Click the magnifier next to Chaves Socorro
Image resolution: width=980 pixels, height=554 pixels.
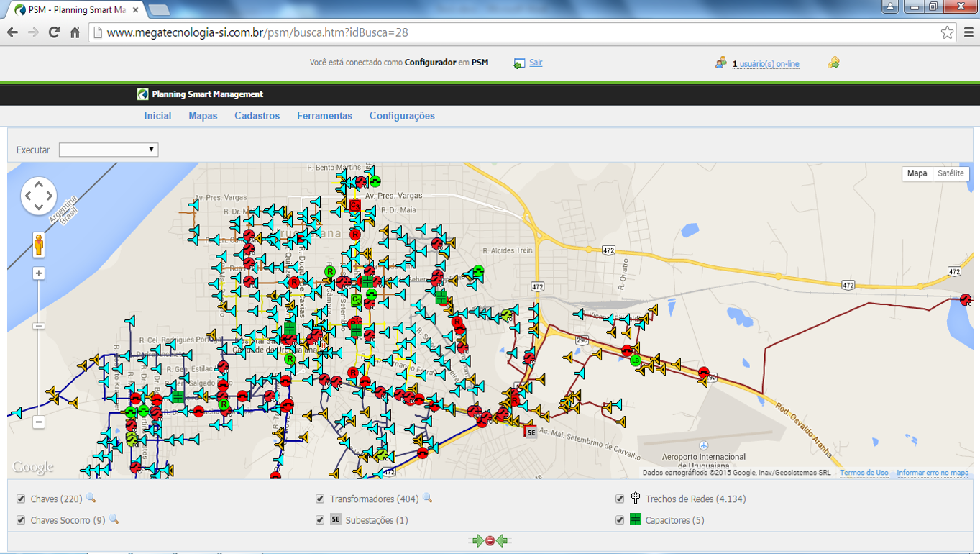(x=114, y=519)
